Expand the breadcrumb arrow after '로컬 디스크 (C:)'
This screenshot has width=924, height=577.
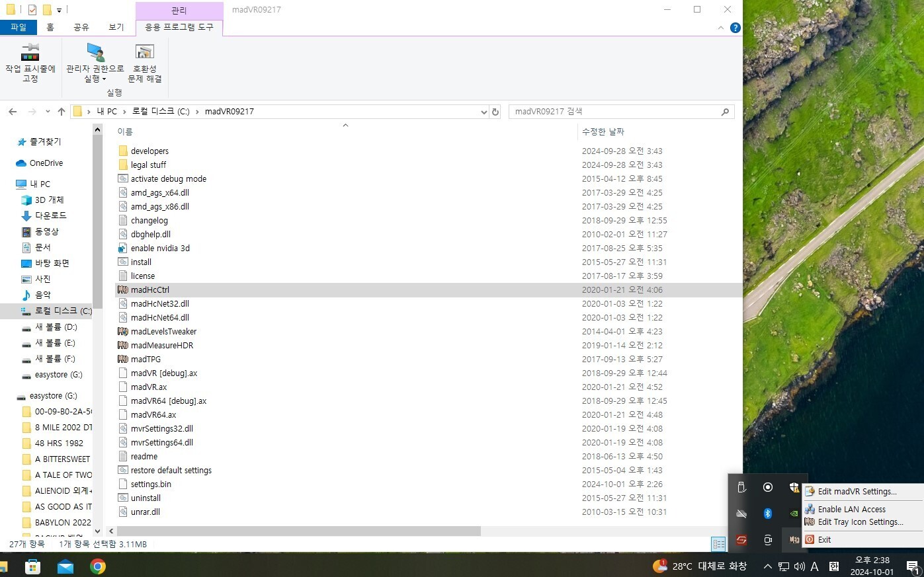click(197, 112)
